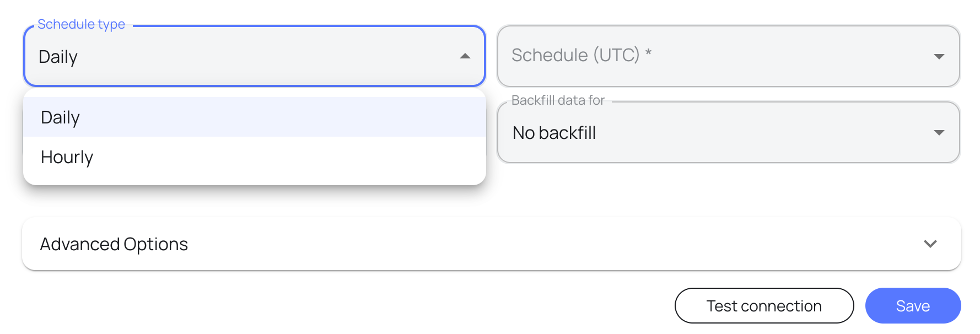Click the Backfill data for label

[558, 100]
